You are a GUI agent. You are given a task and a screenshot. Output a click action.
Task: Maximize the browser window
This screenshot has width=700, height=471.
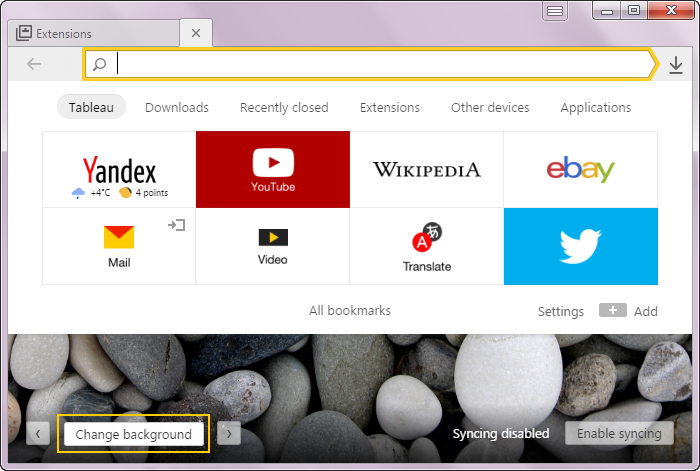coord(634,11)
